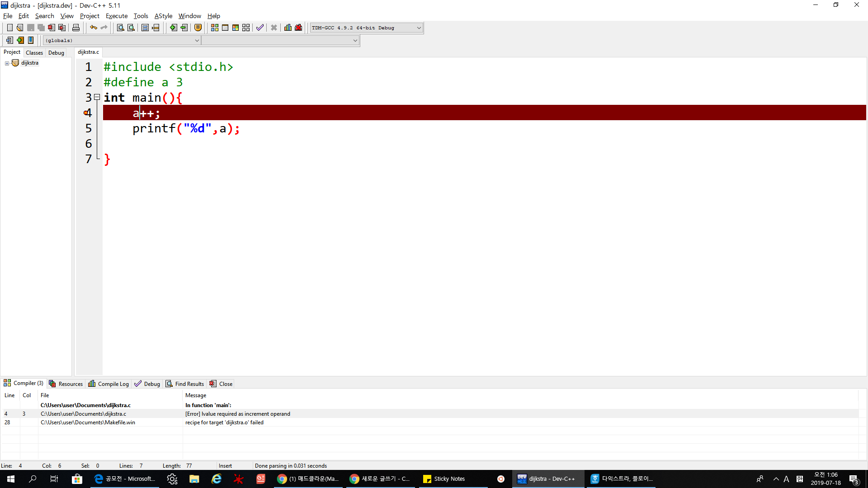
Task: Collapse the code fold at line 3
Action: point(97,97)
